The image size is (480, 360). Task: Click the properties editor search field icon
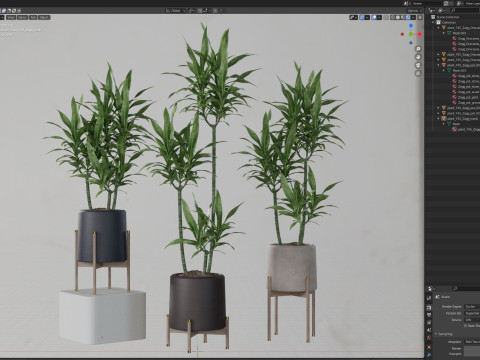[x=455, y=288]
